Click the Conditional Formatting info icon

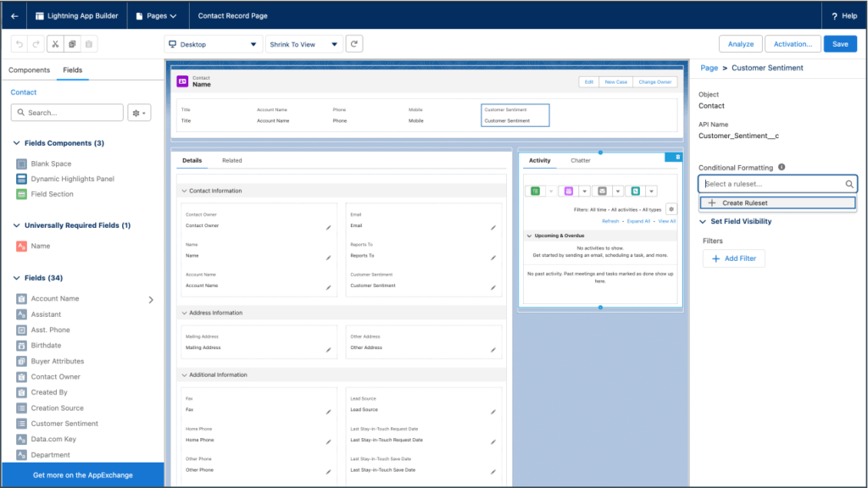coord(782,167)
